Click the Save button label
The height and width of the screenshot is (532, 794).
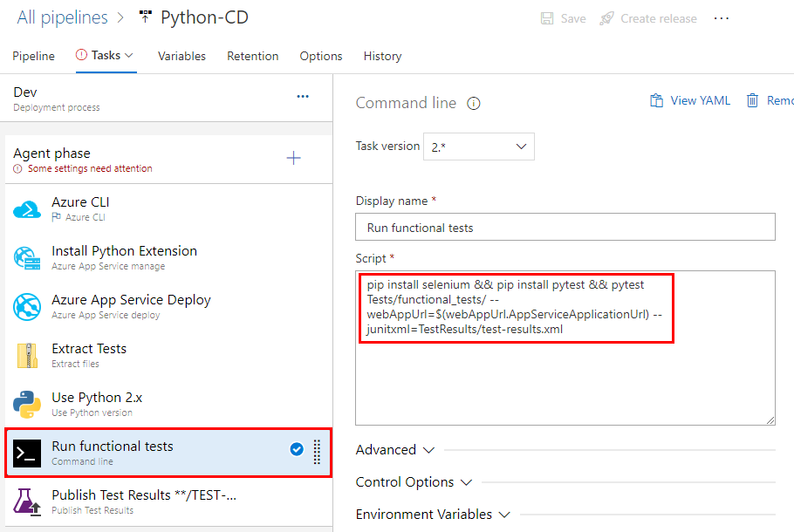pyautogui.click(x=573, y=18)
